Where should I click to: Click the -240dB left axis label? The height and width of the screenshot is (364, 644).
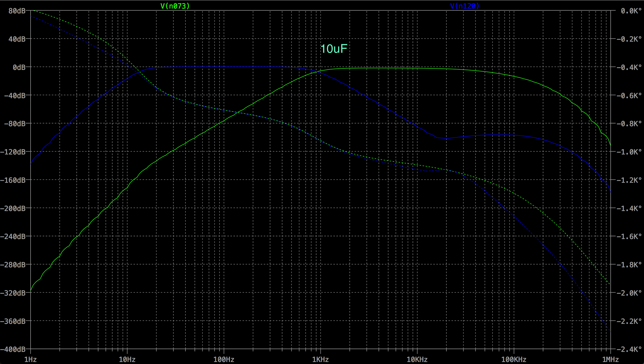(13, 237)
